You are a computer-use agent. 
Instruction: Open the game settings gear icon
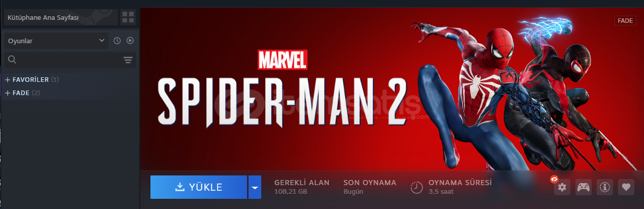562,187
